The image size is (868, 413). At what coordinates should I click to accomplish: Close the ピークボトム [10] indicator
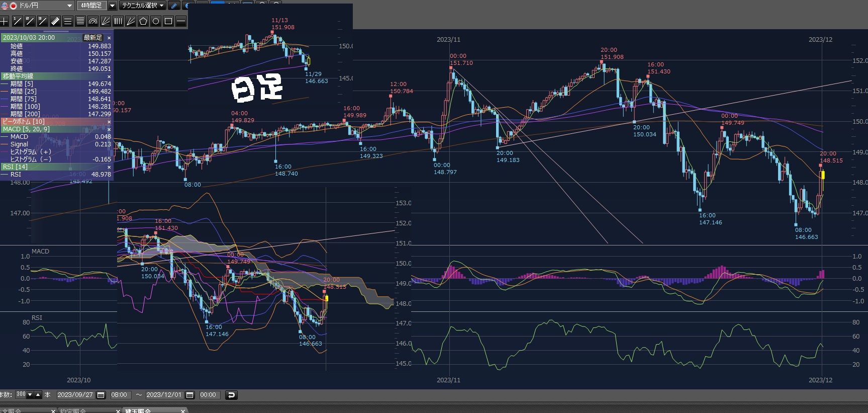[109, 122]
